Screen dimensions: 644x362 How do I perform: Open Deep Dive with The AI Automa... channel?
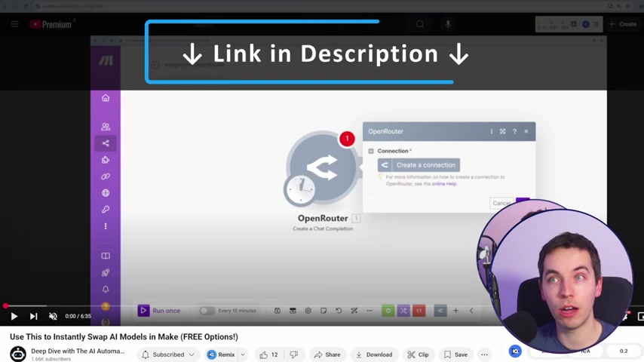coord(78,351)
